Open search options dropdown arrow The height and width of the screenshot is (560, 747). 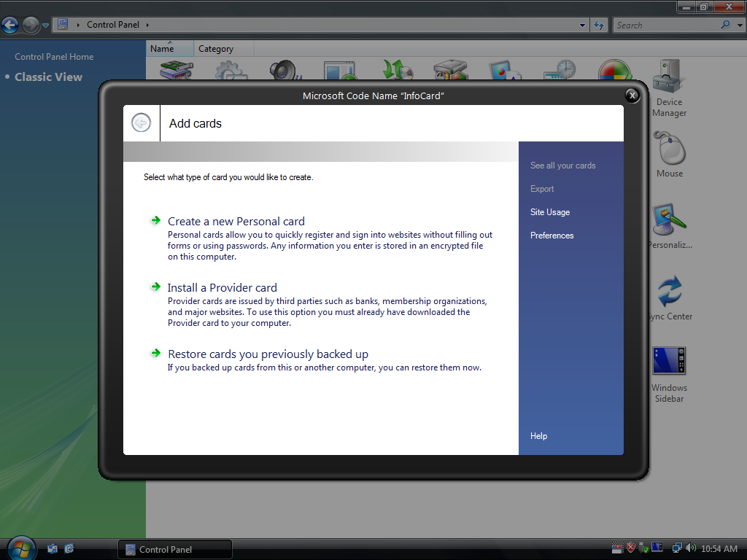740,26
